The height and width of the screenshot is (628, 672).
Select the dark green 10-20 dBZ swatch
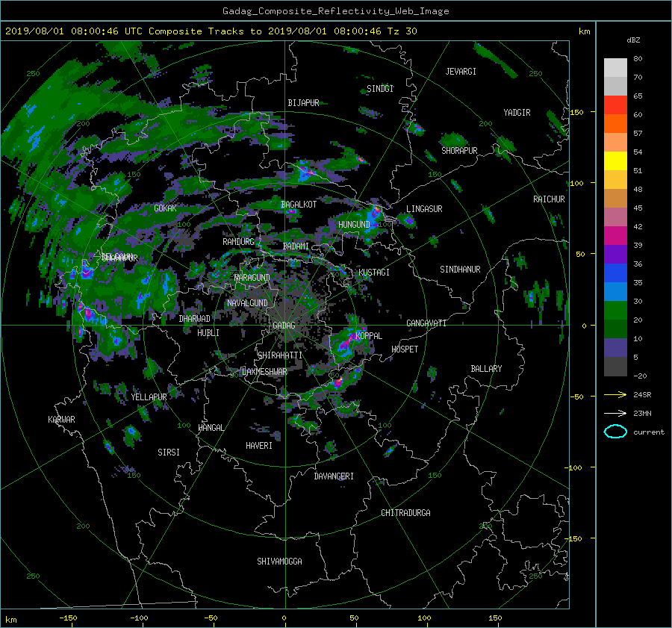615,329
